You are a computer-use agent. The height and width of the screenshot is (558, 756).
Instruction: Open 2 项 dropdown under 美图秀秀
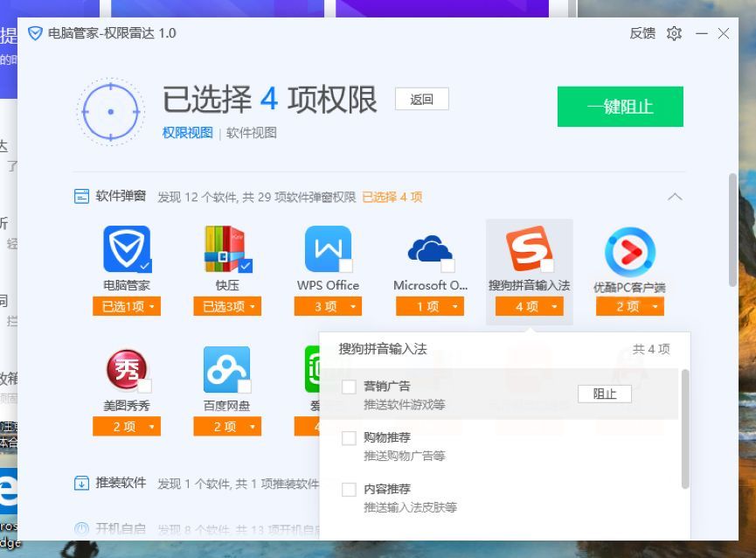[x=127, y=426]
